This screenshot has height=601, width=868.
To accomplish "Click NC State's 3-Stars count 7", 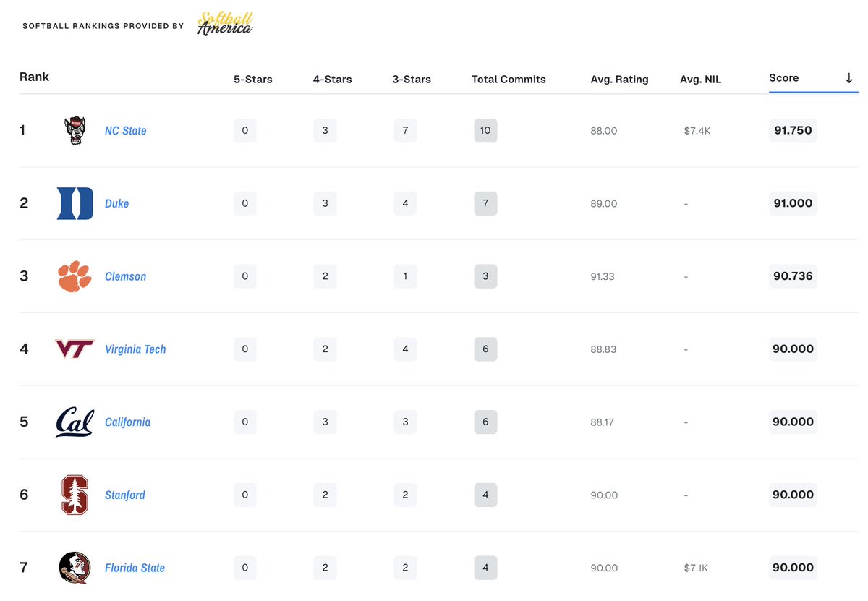I will [405, 131].
